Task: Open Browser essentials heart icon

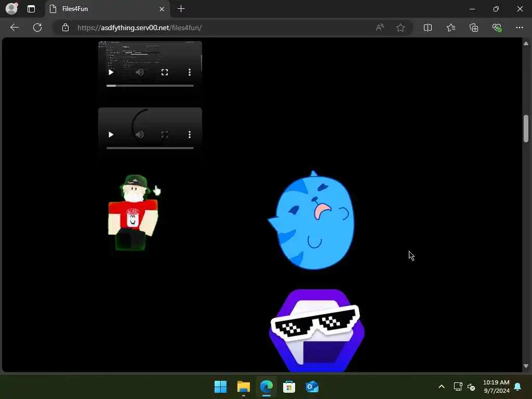Action: tap(497, 28)
